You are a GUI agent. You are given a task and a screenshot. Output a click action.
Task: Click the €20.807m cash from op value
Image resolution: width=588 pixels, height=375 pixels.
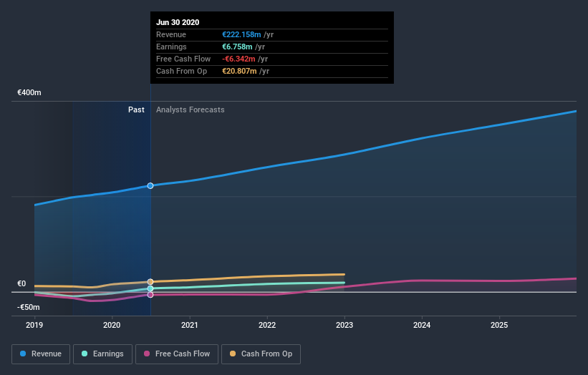tap(239, 71)
